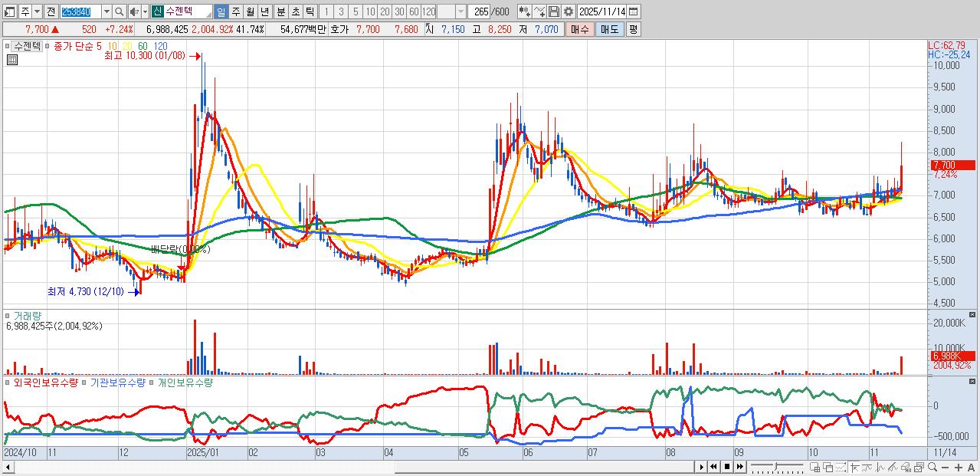
Task: Select 틱 tick period
Action: (x=310, y=11)
